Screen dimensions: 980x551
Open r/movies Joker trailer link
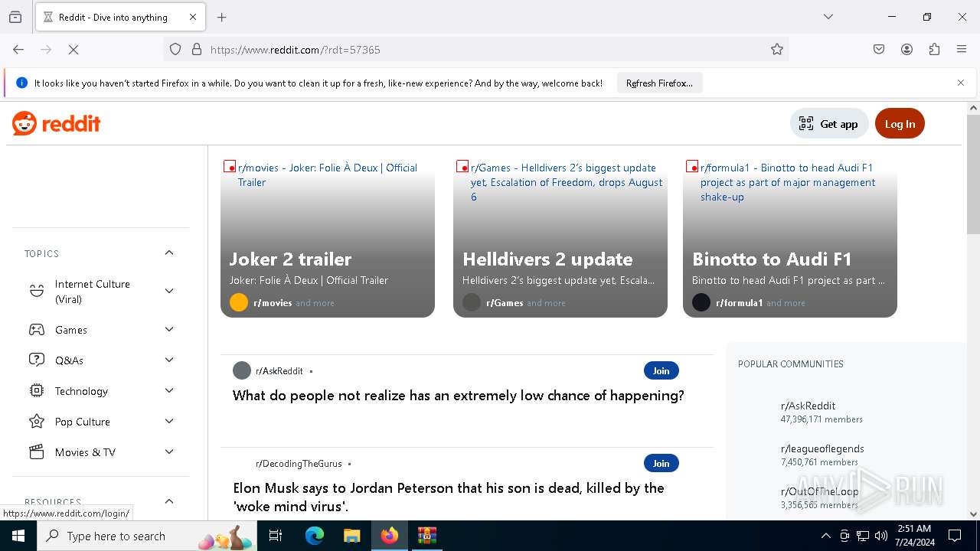point(328,174)
